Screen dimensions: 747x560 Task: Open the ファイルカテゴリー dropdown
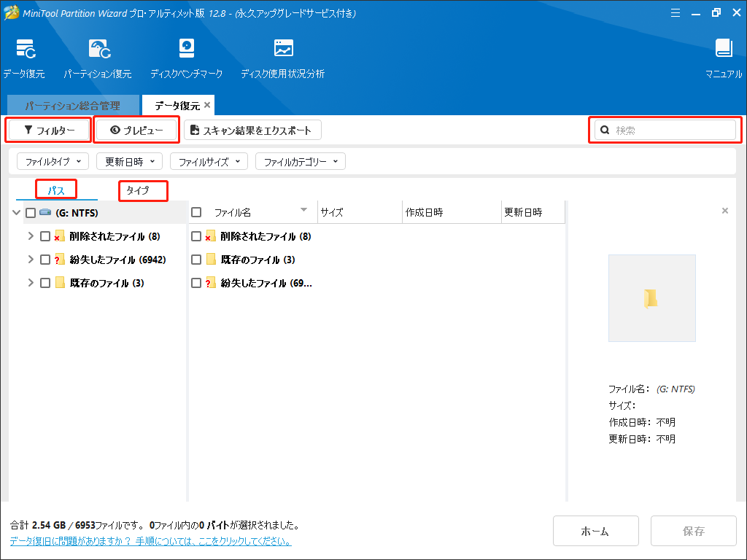(x=300, y=161)
